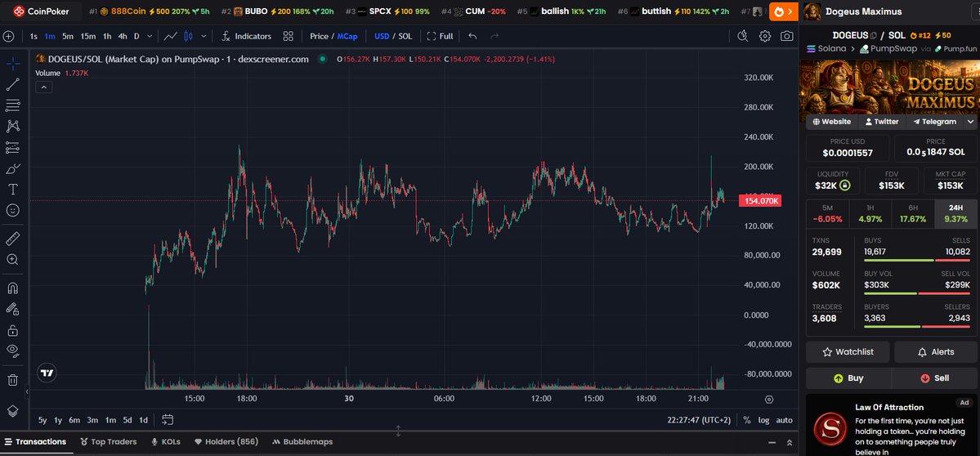The image size is (980, 456).
Task: Open the emoji icons tool
Action: (x=13, y=211)
